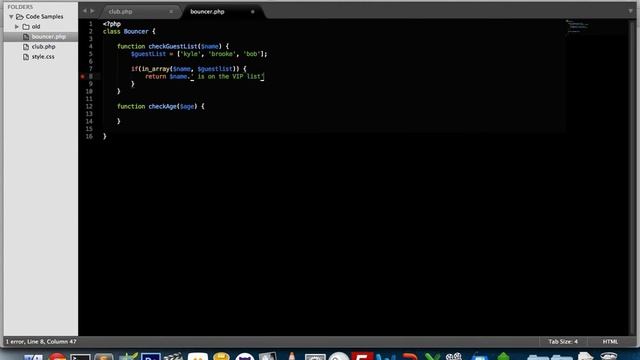Go to previous tab with left arrow
This screenshot has width=640, height=360.
tap(85, 11)
